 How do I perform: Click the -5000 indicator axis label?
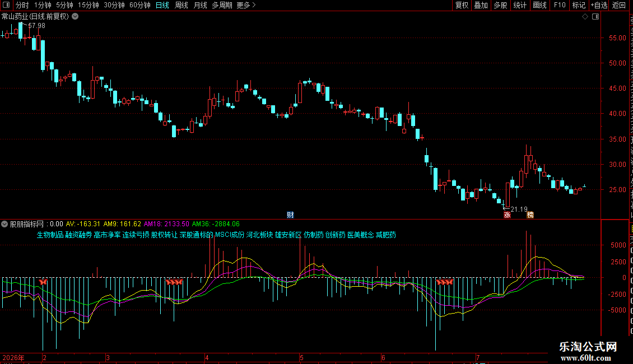coord(618,310)
